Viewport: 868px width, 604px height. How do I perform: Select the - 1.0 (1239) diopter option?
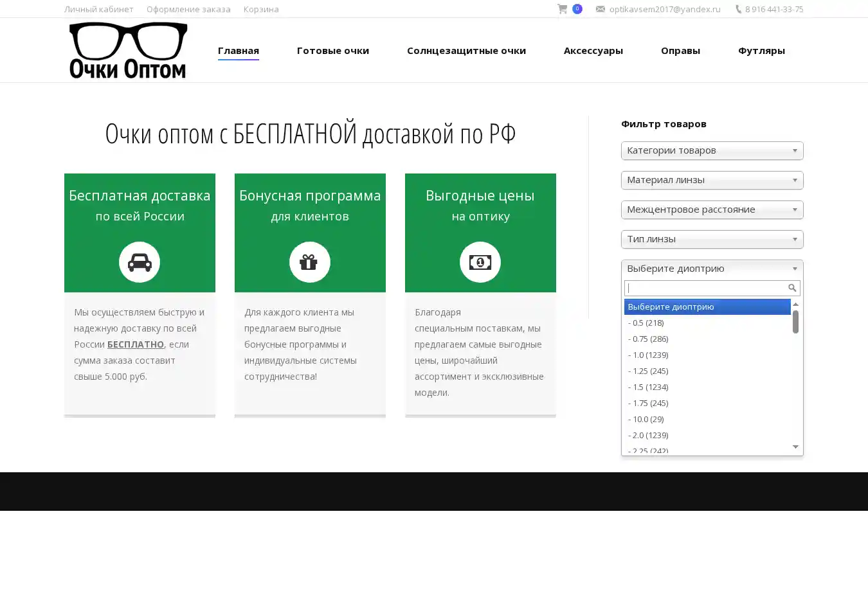[x=648, y=355]
